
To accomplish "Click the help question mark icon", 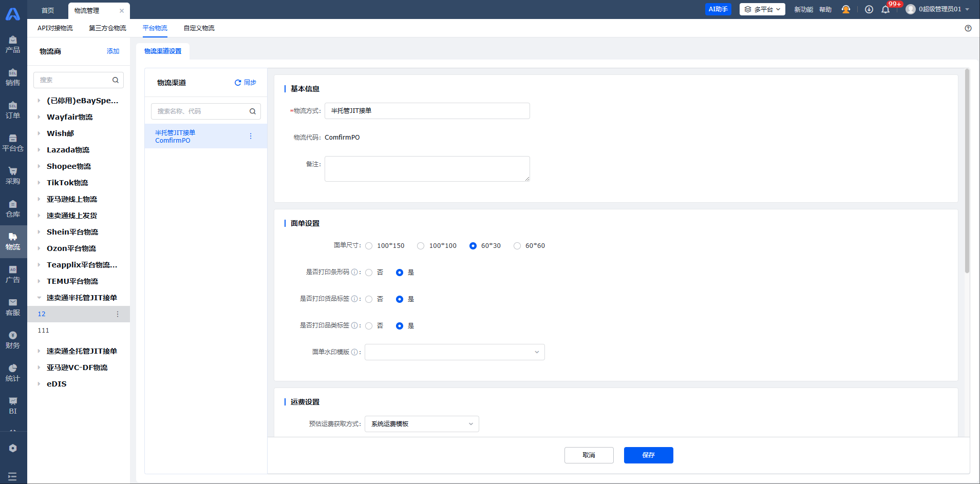I will point(968,28).
